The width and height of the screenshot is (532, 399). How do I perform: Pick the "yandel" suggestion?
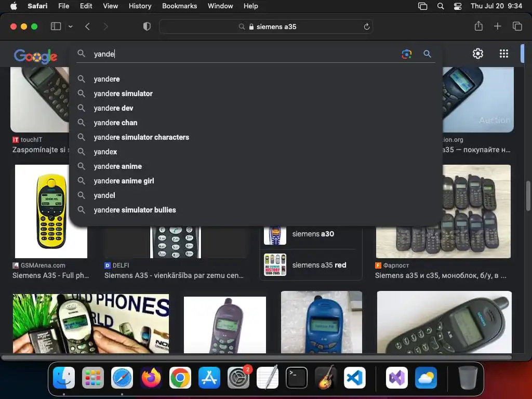point(256,195)
